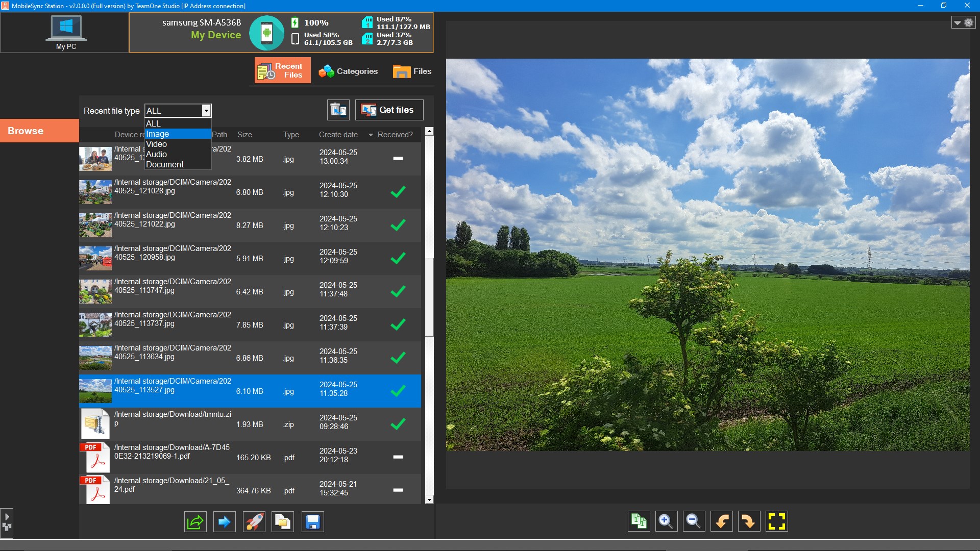980x551 pixels.
Task: Switch to the Files tab
Action: coord(412,71)
